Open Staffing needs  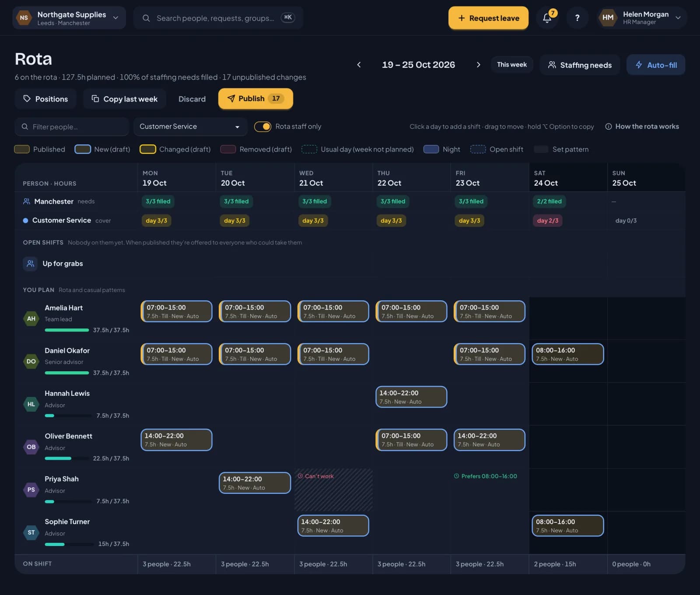tap(580, 65)
